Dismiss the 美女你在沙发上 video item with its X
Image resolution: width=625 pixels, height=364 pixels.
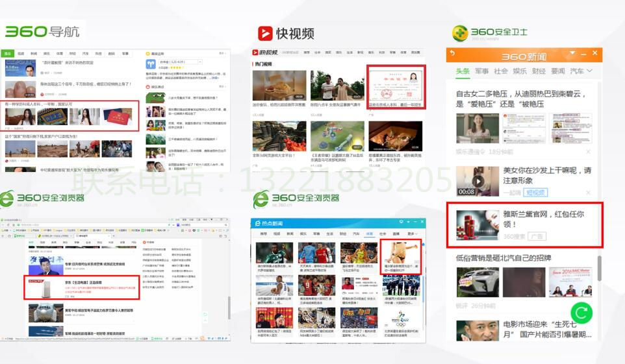pos(589,192)
